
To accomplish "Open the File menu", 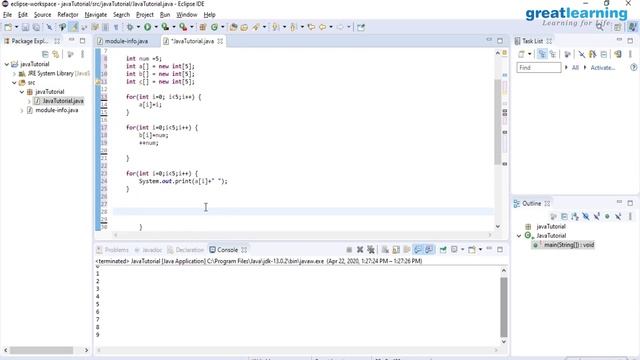I will [7, 15].
